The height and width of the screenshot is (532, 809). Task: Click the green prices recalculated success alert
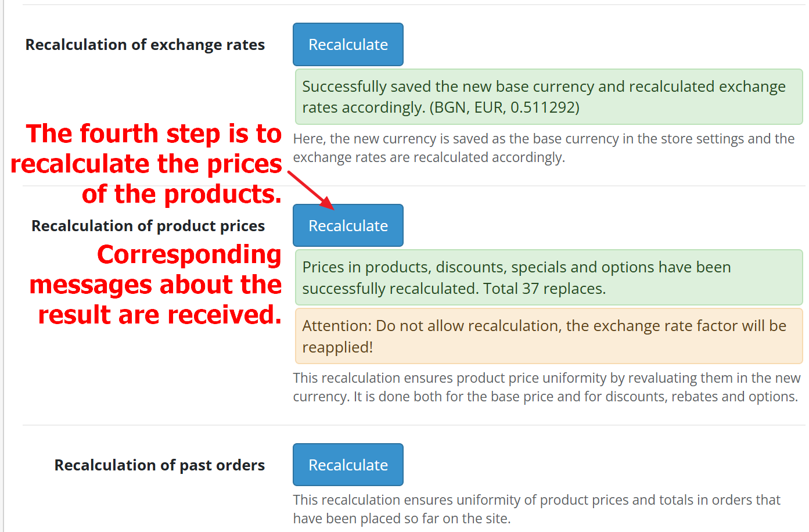pyautogui.click(x=548, y=278)
